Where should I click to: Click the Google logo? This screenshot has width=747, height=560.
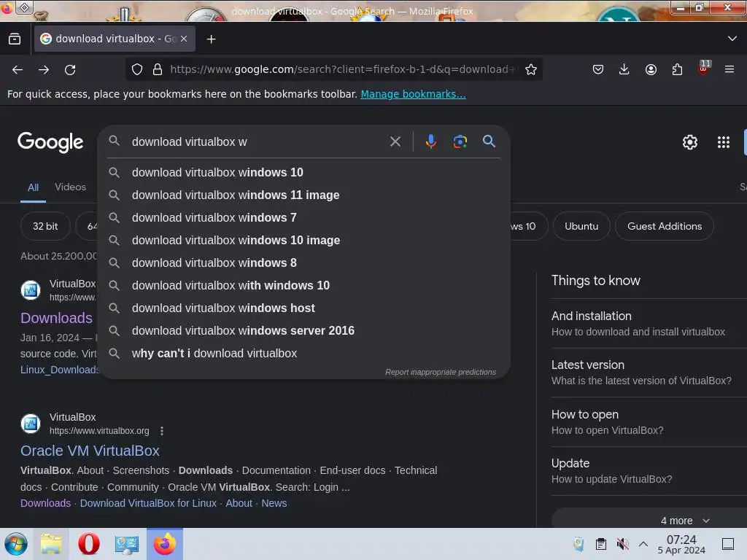pos(50,142)
